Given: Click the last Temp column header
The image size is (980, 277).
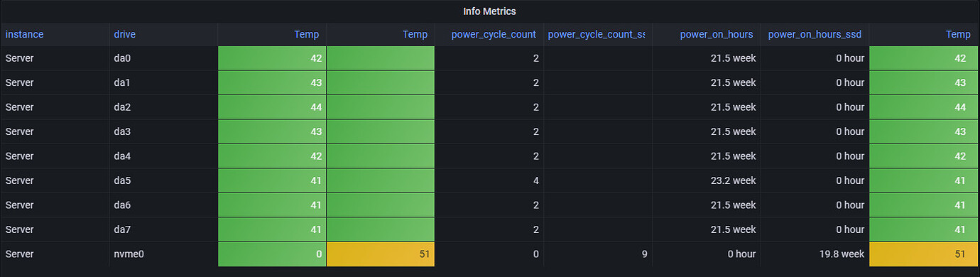Looking at the screenshot, I should pyautogui.click(x=958, y=34).
